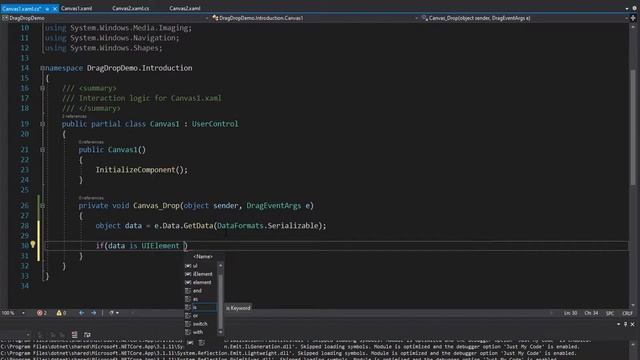640x360 pixels.
Task: Open the code cleanup brush icon dropdown
Action: 113,313
